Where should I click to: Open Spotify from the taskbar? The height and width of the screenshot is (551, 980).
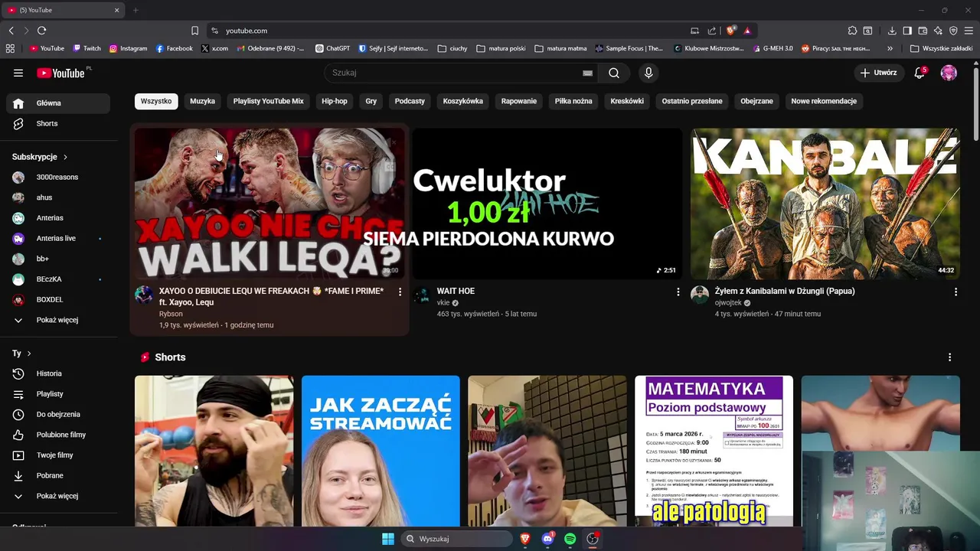pyautogui.click(x=570, y=539)
